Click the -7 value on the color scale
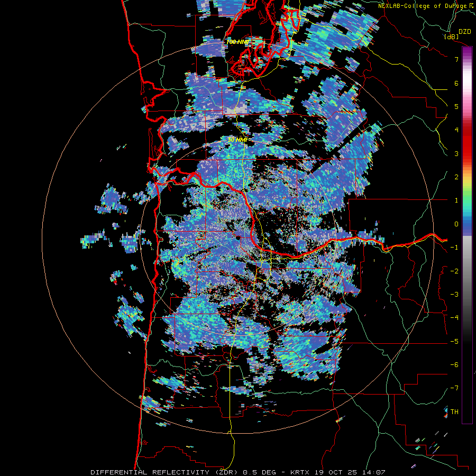This screenshot has width=476, height=476. point(454,388)
